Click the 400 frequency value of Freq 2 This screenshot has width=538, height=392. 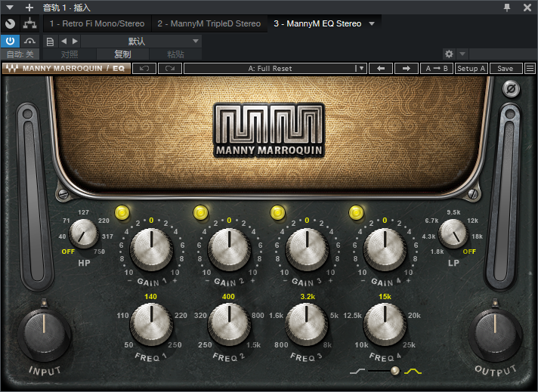pyautogui.click(x=228, y=297)
